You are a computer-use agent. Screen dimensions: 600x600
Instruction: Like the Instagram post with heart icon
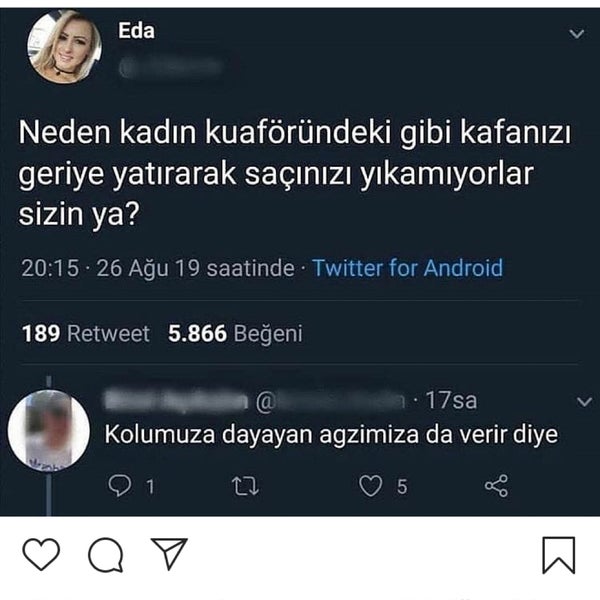click(41, 554)
